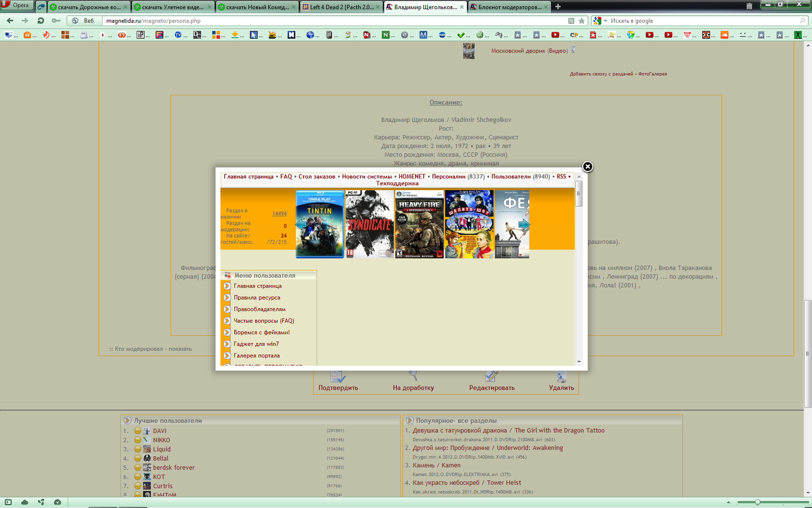Open the Syndicate cover thumbnail
812x508 pixels.
coord(369,224)
